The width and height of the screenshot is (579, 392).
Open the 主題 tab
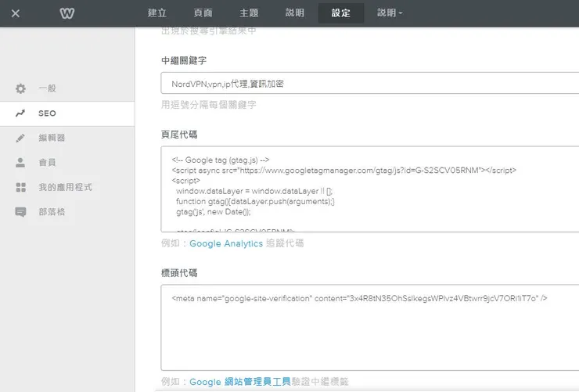(x=249, y=13)
